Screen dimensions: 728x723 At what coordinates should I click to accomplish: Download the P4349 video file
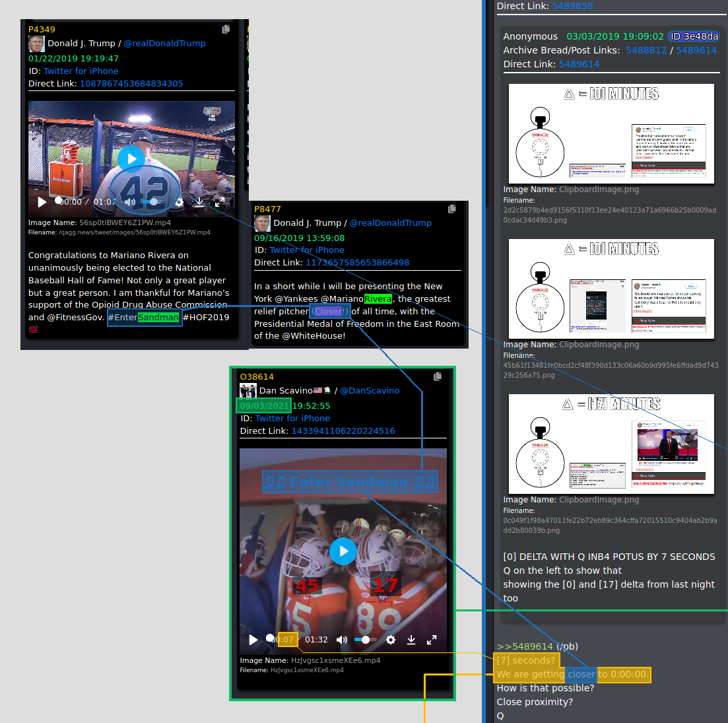tap(199, 201)
